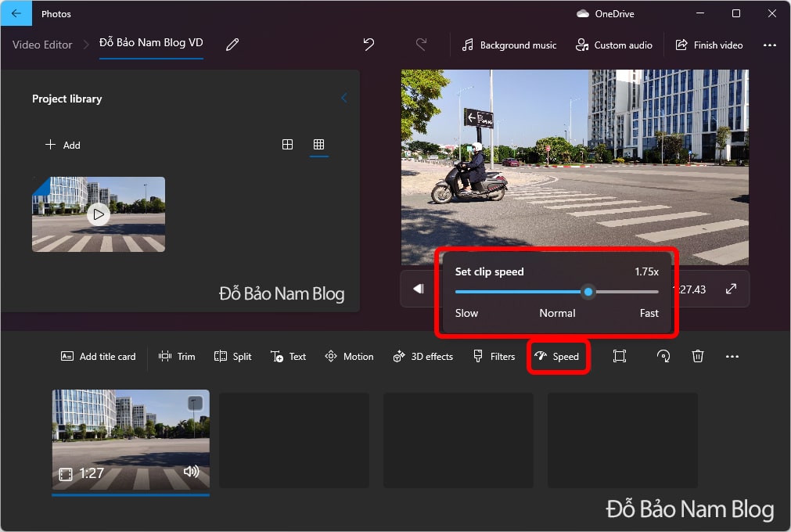Open the Trim tool
791x532 pixels.
click(177, 357)
